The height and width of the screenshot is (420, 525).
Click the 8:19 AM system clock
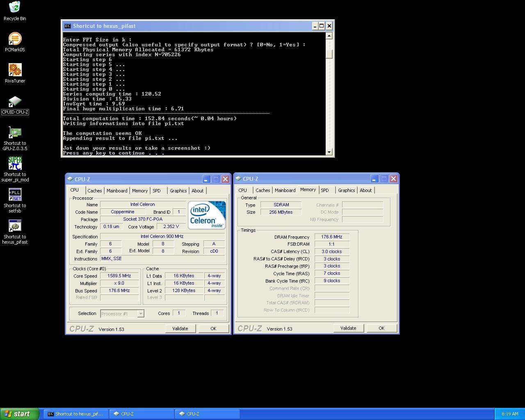pos(510,414)
